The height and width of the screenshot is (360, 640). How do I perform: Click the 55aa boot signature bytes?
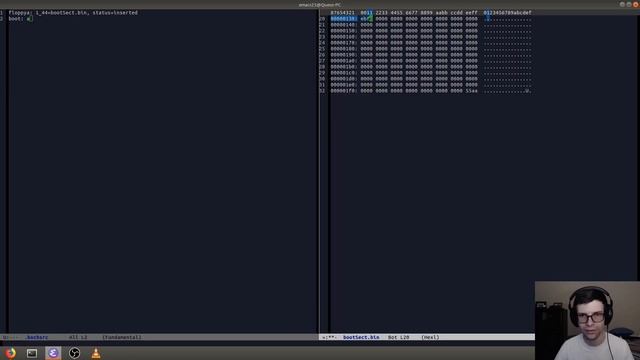pos(471,91)
